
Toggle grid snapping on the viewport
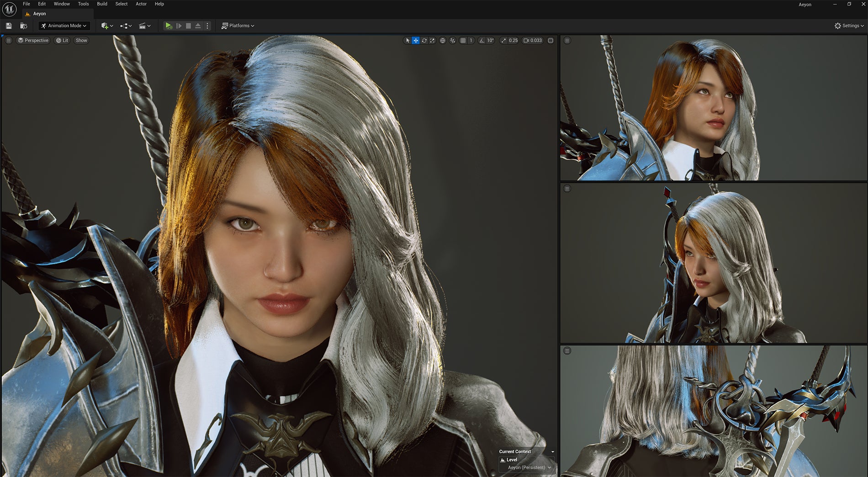pyautogui.click(x=463, y=41)
